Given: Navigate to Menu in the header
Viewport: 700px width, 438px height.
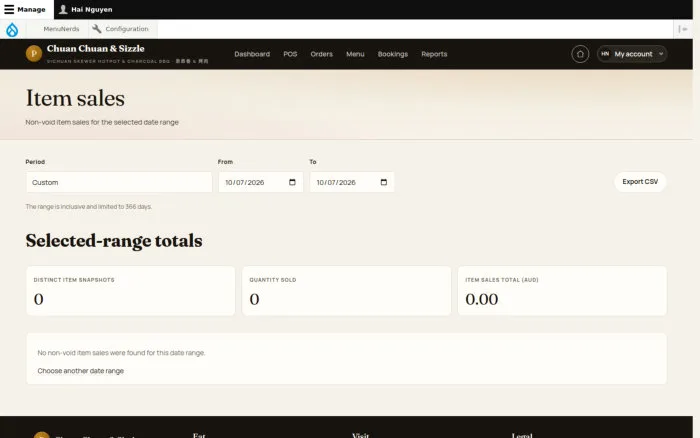Looking at the screenshot, I should coord(355,54).
